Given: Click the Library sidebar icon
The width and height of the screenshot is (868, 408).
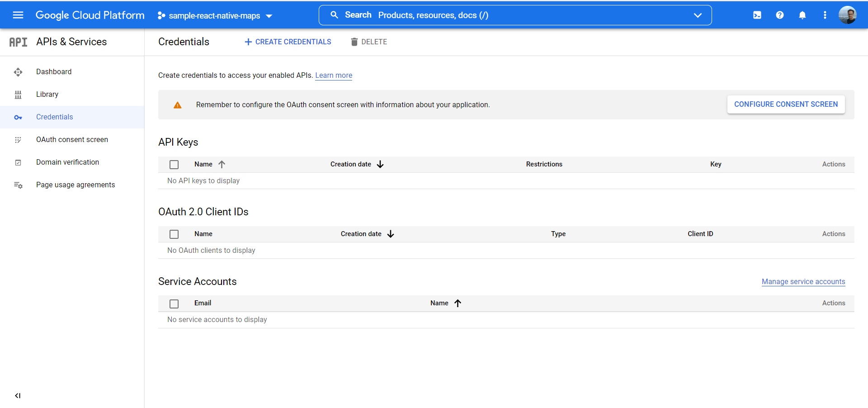Looking at the screenshot, I should tap(18, 95).
